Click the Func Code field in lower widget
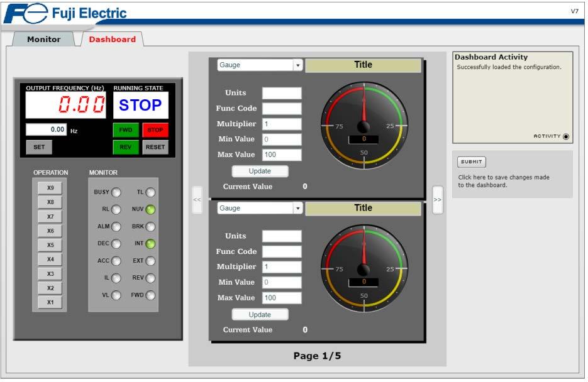588x382 pixels. pos(282,252)
